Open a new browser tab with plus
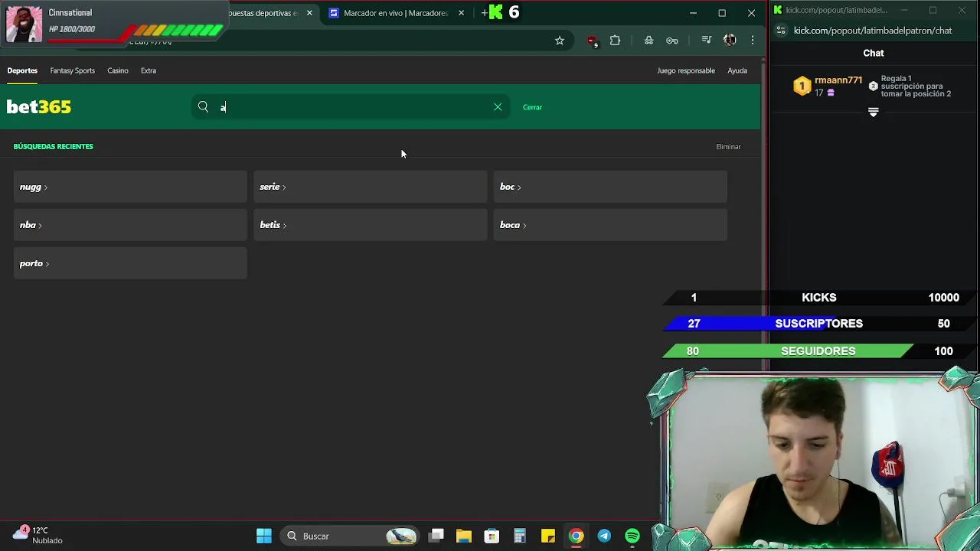This screenshot has height=551, width=980. pyautogui.click(x=484, y=13)
